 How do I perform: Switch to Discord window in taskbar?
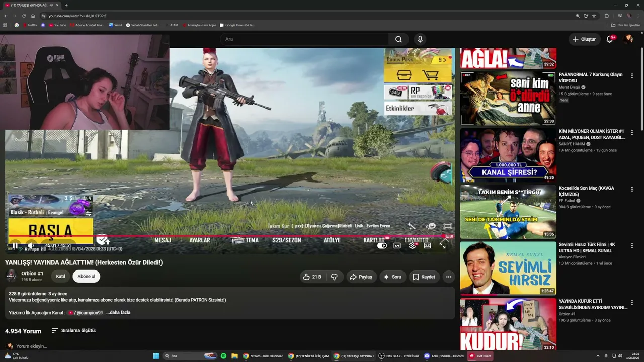(x=444, y=356)
